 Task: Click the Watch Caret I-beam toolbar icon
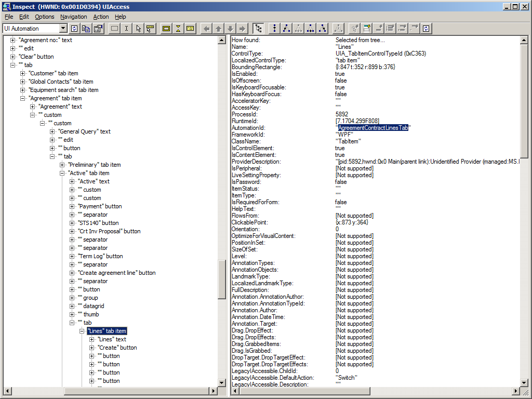point(126,29)
